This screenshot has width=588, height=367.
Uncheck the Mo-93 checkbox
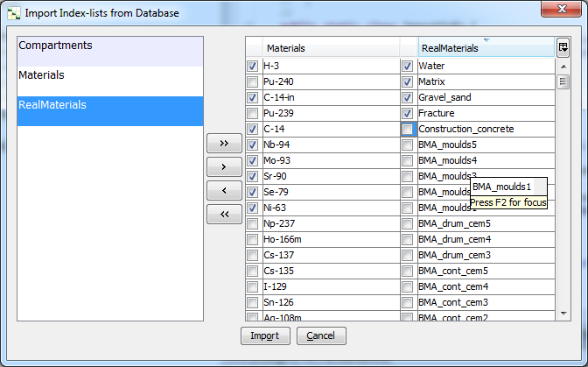pyautogui.click(x=252, y=161)
